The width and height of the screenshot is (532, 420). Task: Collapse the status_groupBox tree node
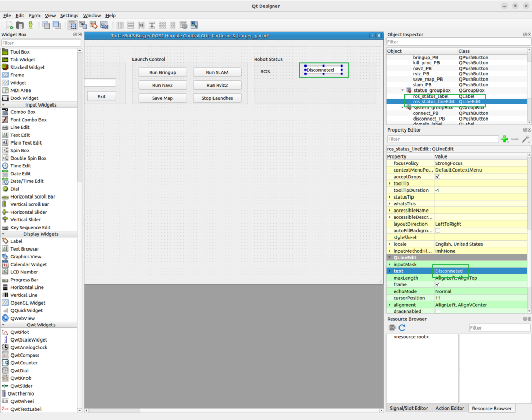(403, 90)
